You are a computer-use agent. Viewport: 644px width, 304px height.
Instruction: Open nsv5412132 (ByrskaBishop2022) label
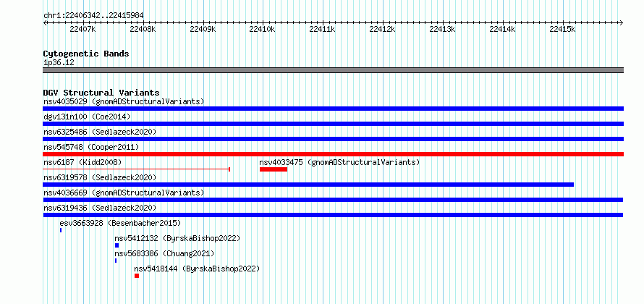pyautogui.click(x=177, y=238)
